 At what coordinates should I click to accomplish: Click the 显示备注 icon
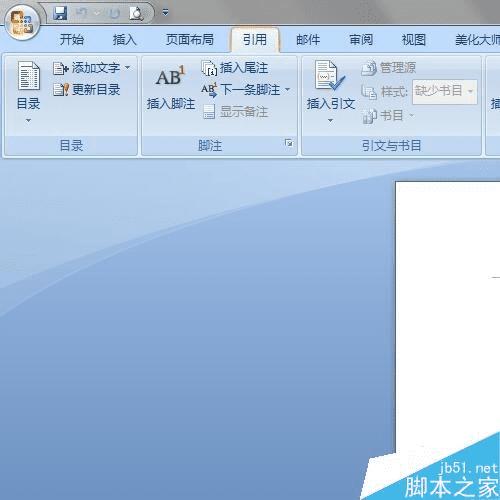coord(209,112)
